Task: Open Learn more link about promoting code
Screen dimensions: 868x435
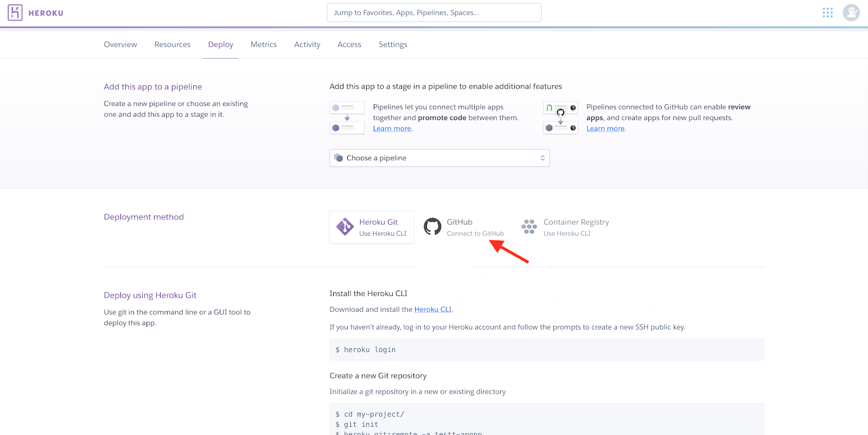Action: pyautogui.click(x=392, y=129)
